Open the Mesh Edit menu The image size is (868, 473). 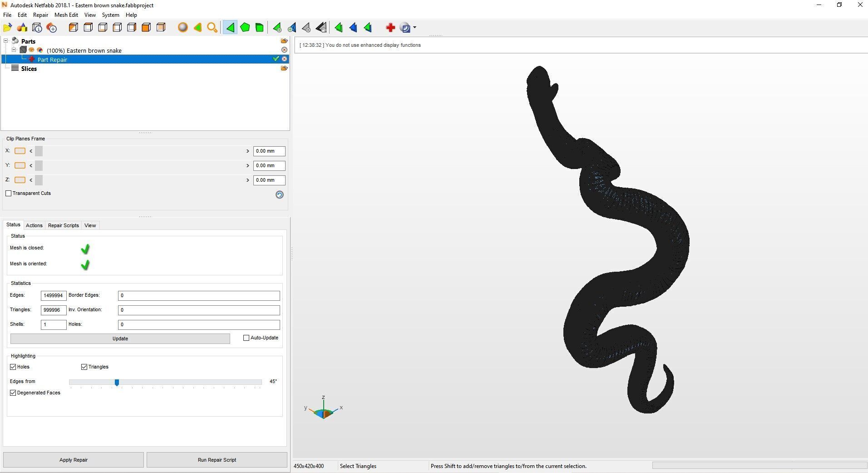click(66, 15)
